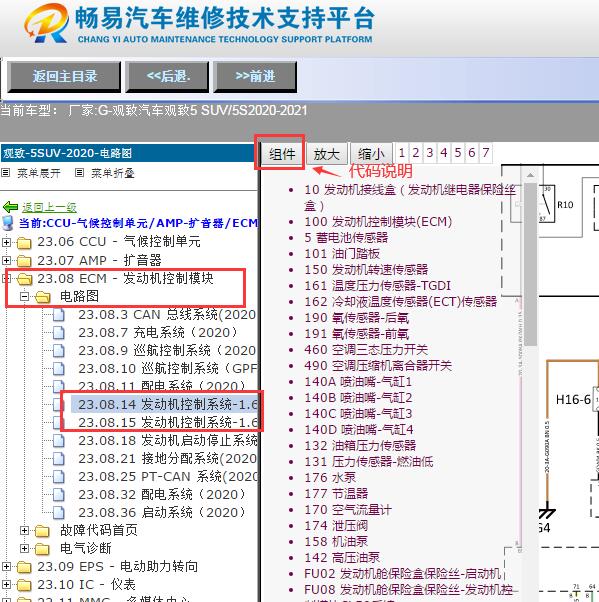This screenshot has height=602, width=599.
Task: Collapse 23.08 ECM tree node
Action: point(6,278)
